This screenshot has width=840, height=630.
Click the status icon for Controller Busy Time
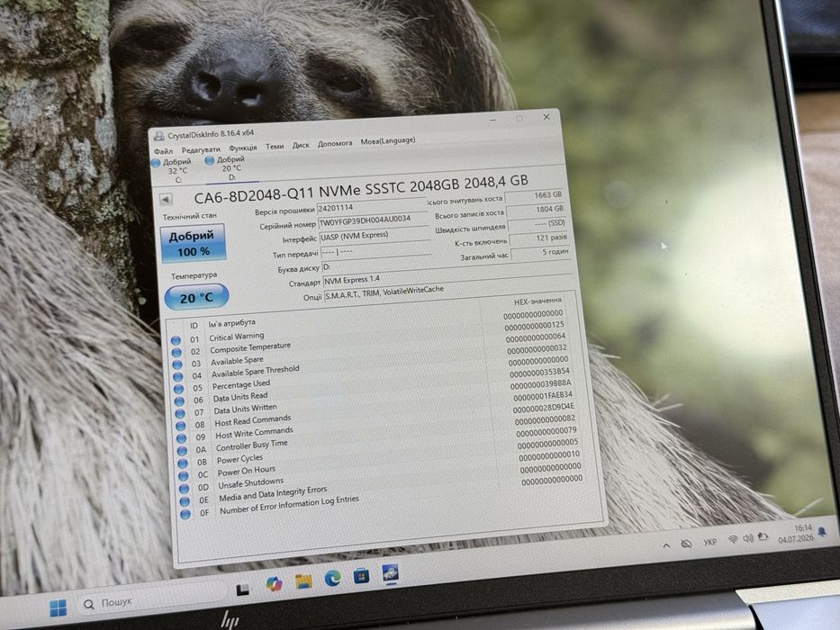coord(182,451)
